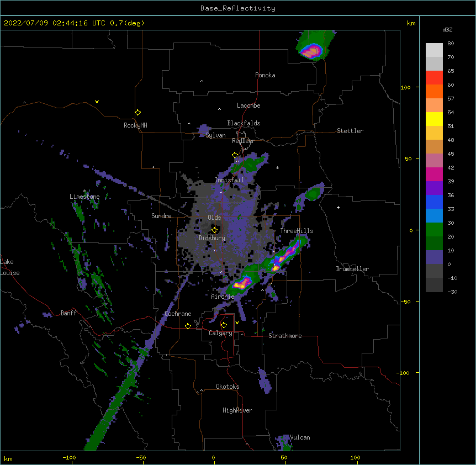Click the Base_Reflectivity title
This screenshot has width=476, height=465.
[x=238, y=8]
